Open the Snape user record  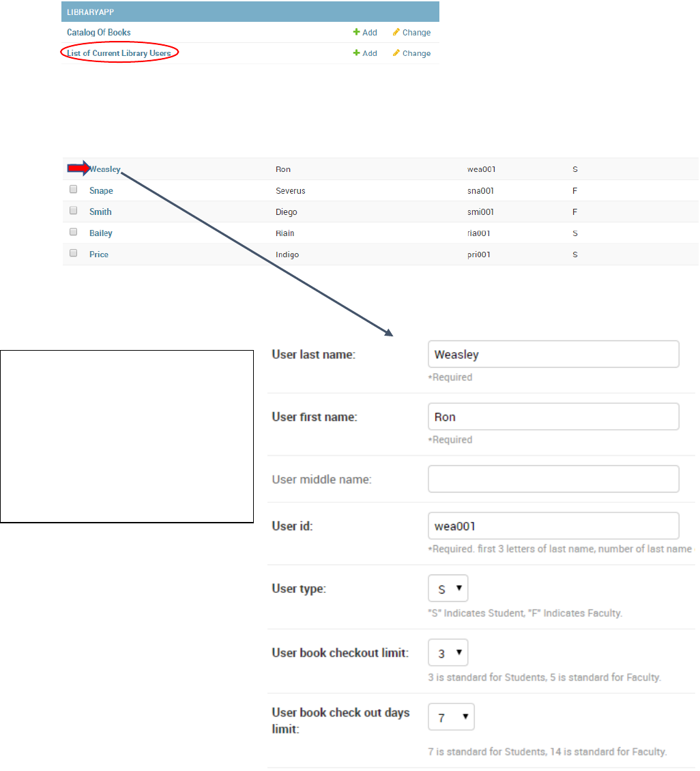tap(101, 191)
